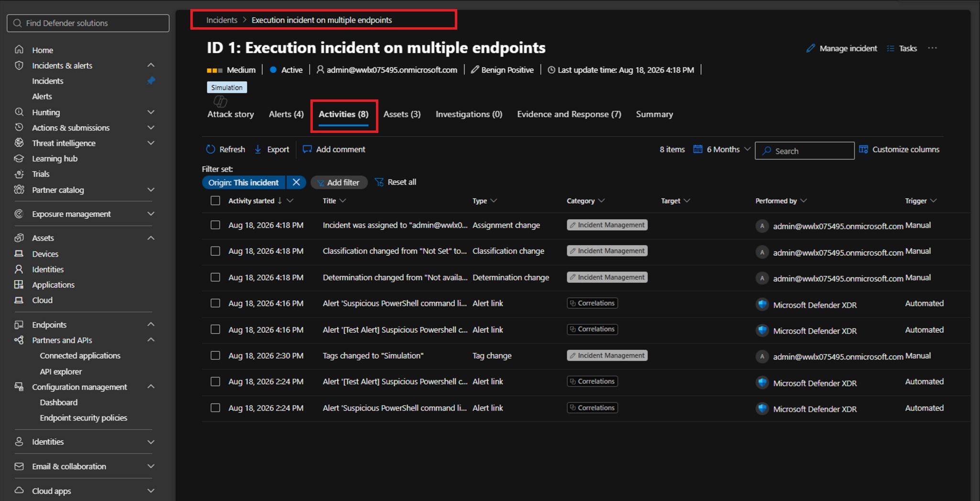Check the 4:16 PM 'Suspicious PowerShell command li...' row checkbox
This screenshot has width=980, height=501.
tap(215, 303)
